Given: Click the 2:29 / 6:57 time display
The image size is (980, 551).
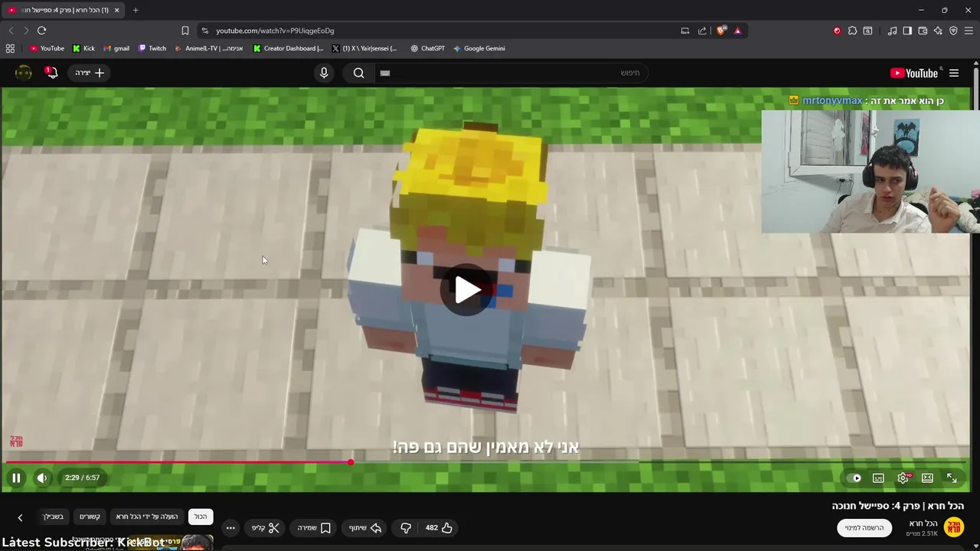Looking at the screenshot, I should 82,478.
